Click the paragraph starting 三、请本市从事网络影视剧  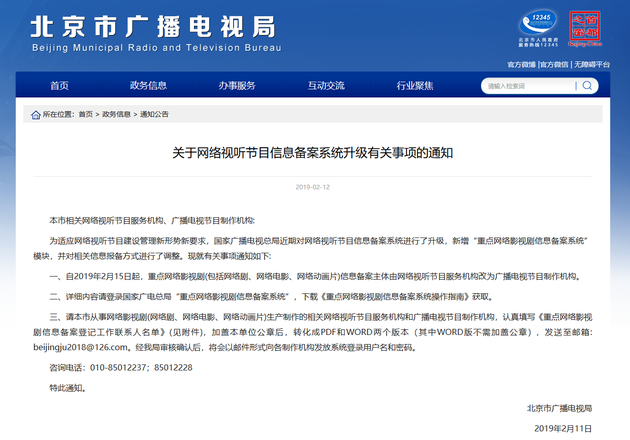(x=313, y=332)
